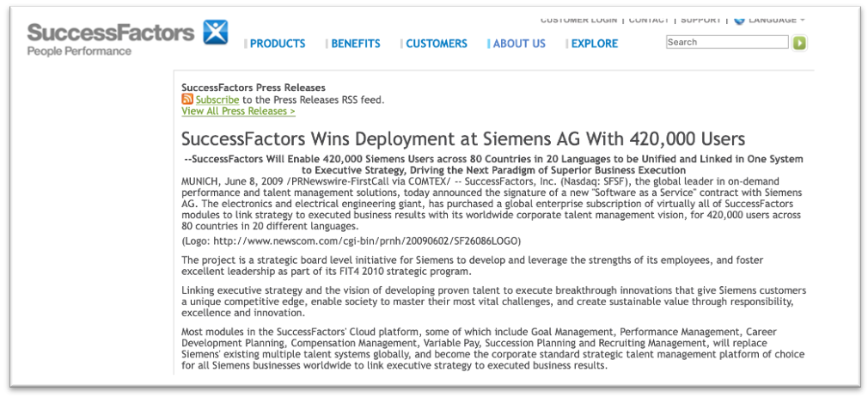Click the green search go button

[x=798, y=43]
